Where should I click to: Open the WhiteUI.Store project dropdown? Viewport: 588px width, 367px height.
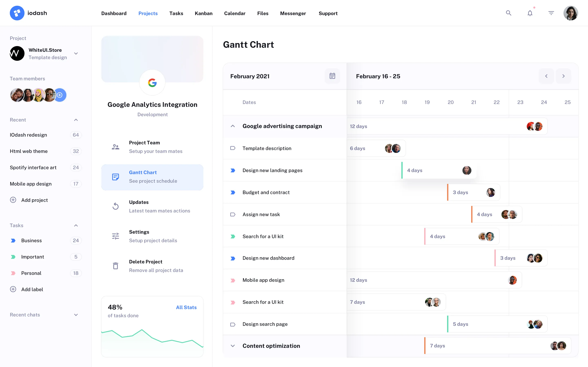tap(76, 54)
